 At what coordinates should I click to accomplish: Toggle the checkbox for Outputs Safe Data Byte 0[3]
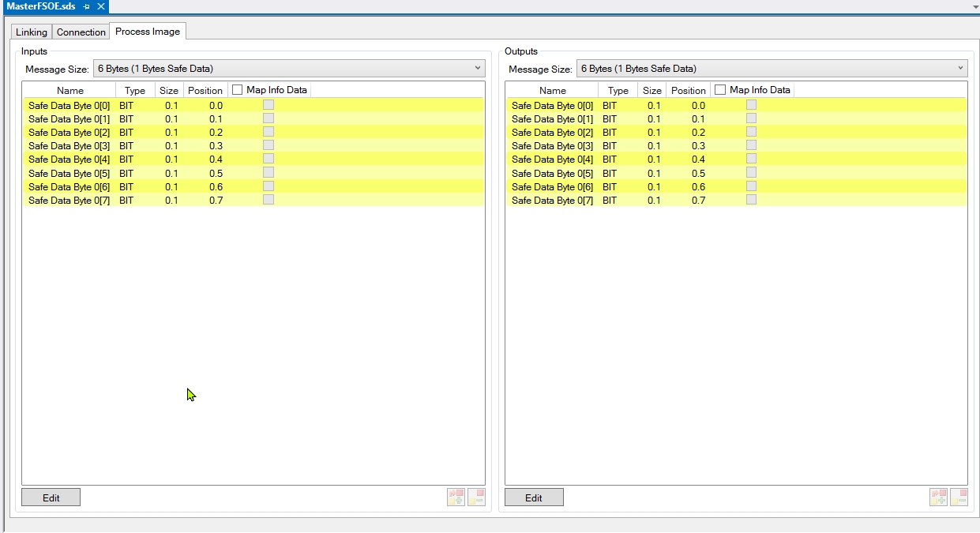[x=751, y=145]
